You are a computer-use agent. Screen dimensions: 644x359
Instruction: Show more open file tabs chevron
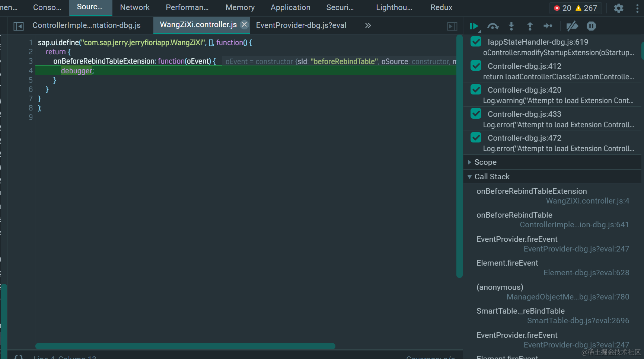pyautogui.click(x=368, y=25)
